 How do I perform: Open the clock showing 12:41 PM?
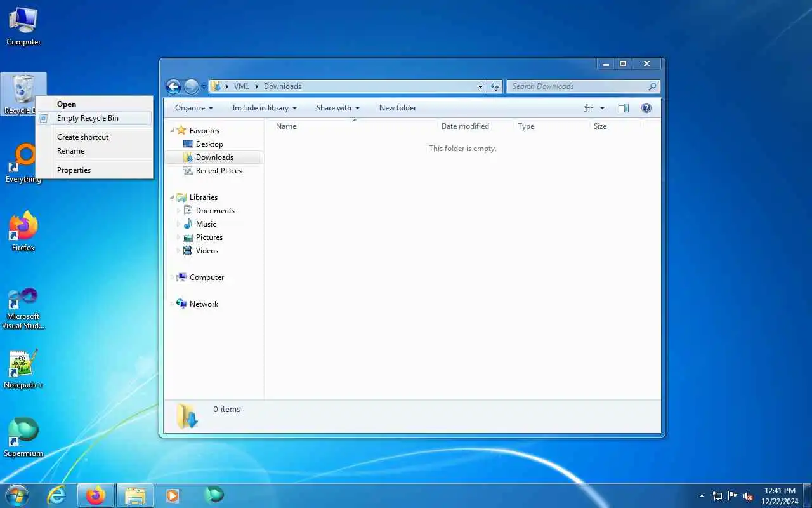coord(780,495)
